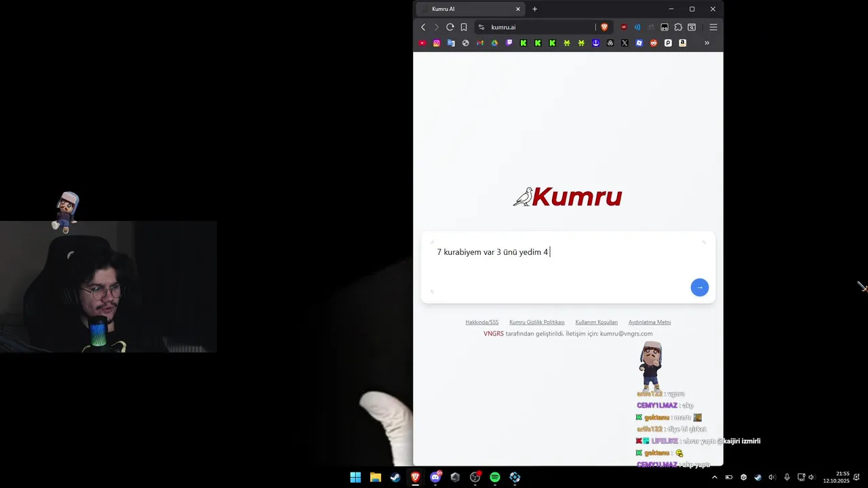The image size is (868, 488).
Task: Open the blue anchor-logo bookmark
Action: [595, 43]
